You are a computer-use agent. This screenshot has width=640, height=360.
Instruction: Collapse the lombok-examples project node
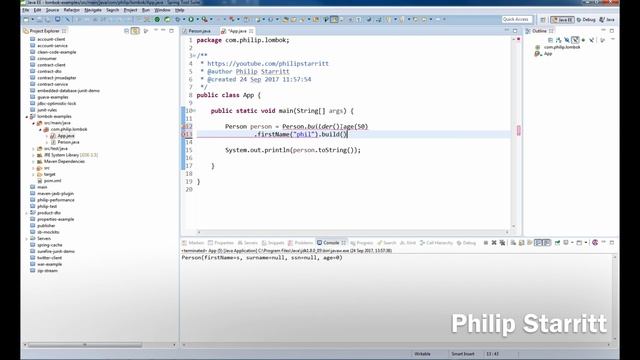pyautogui.click(x=27, y=117)
